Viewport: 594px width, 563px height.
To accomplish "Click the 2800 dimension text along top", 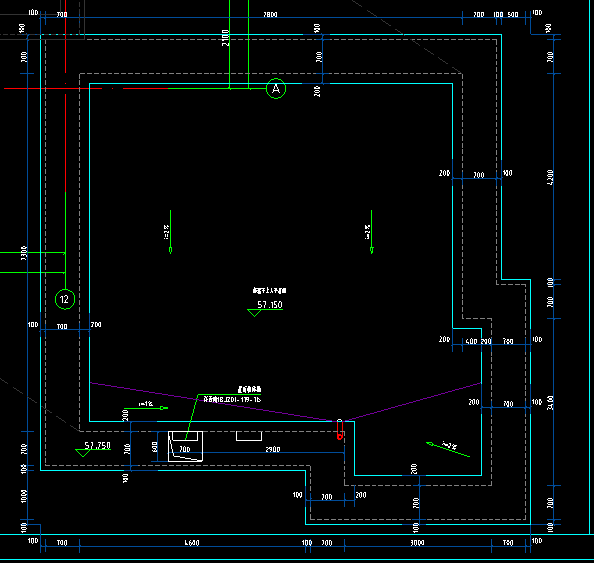I will [x=270, y=14].
